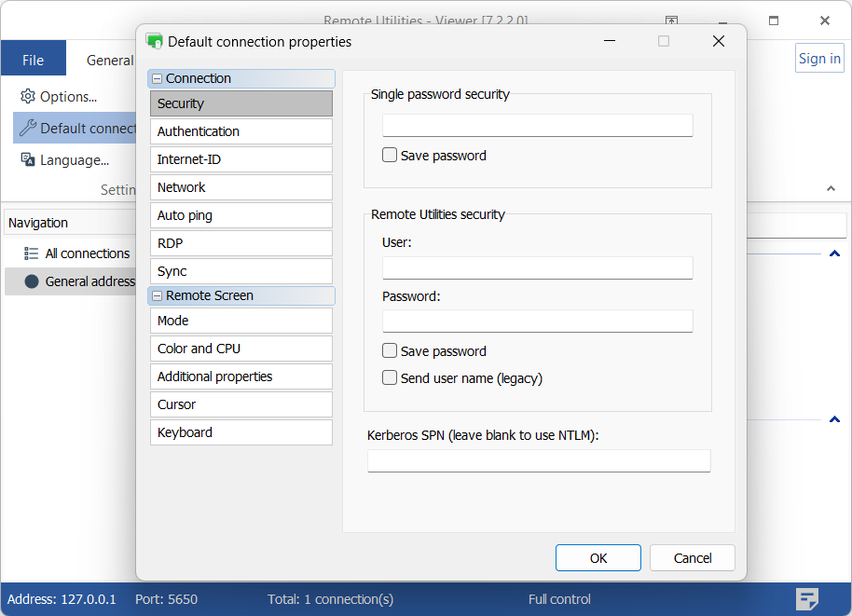This screenshot has height=616, width=852.
Task: Click the Cancel button
Action: [x=692, y=558]
